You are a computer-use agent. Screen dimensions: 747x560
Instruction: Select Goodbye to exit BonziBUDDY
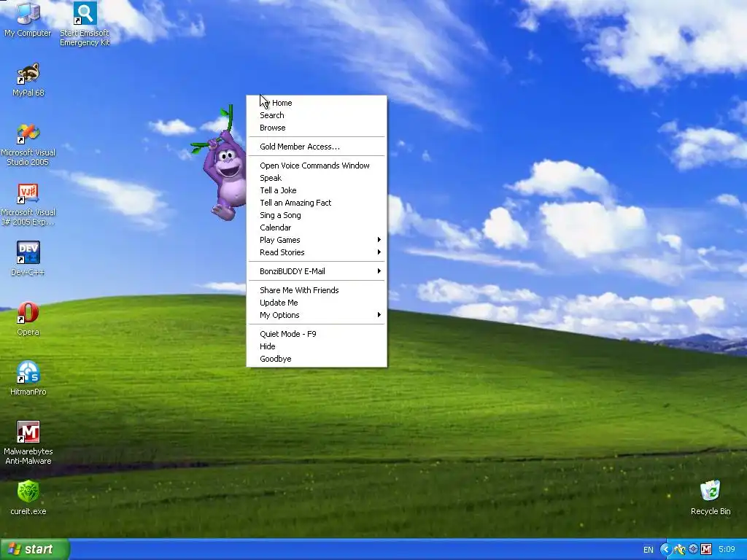pos(317,359)
